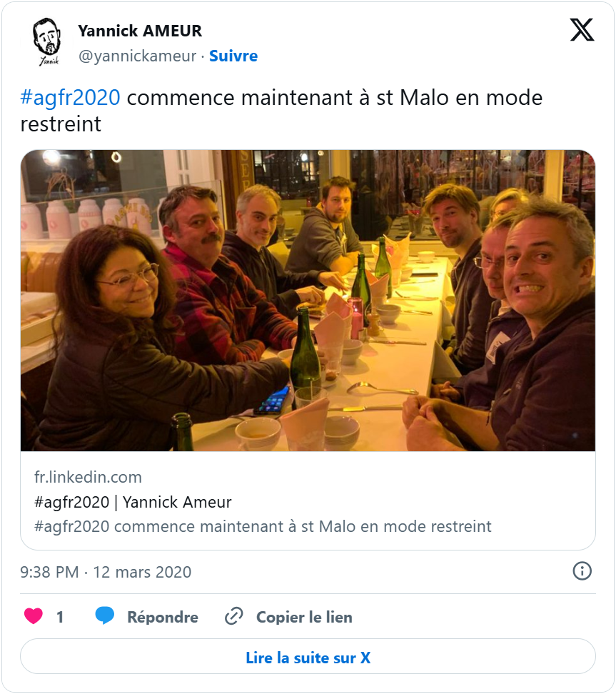Click the @yannickameur handle
This screenshot has height=694, width=616.
click(136, 56)
